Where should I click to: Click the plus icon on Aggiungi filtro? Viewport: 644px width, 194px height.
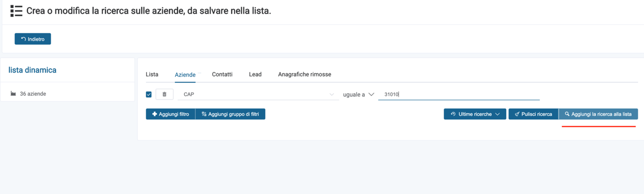click(155, 114)
